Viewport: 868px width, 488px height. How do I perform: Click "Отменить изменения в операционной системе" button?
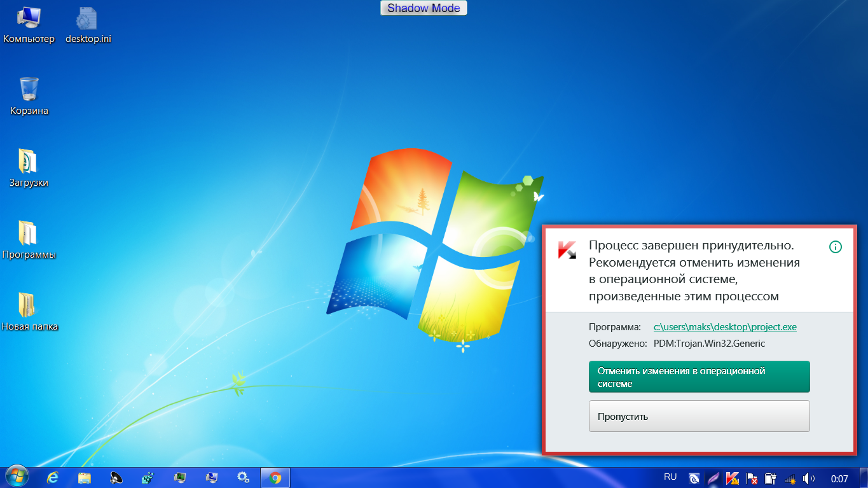click(x=699, y=377)
